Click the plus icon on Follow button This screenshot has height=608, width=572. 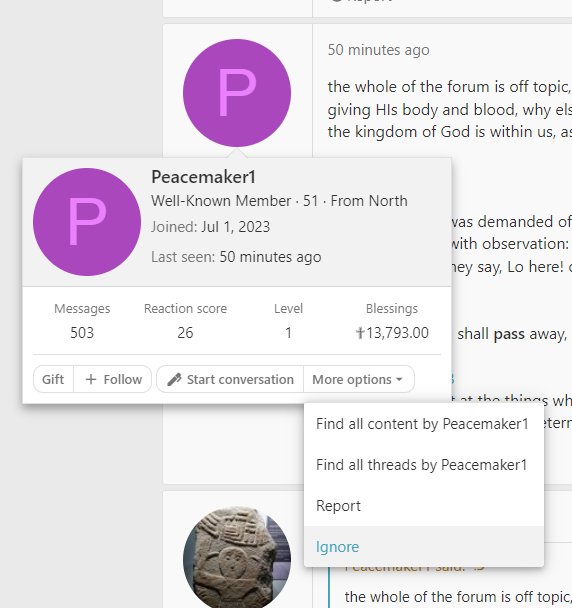[90, 379]
